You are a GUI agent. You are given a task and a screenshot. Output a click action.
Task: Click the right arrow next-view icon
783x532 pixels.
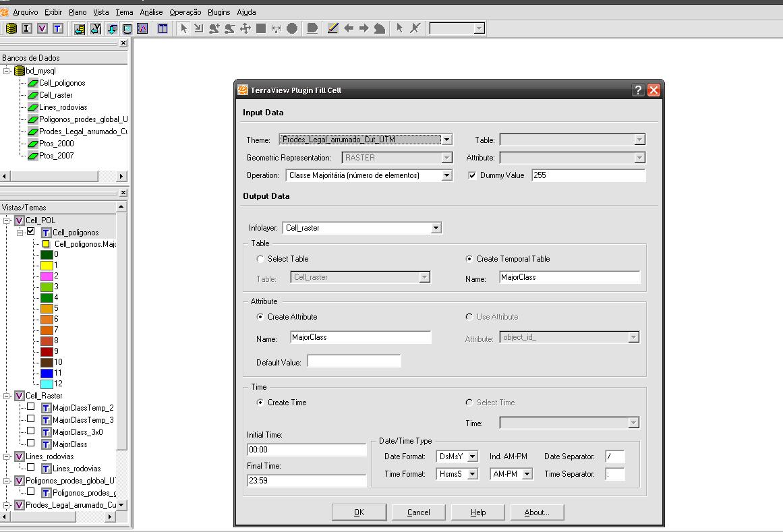(364, 28)
